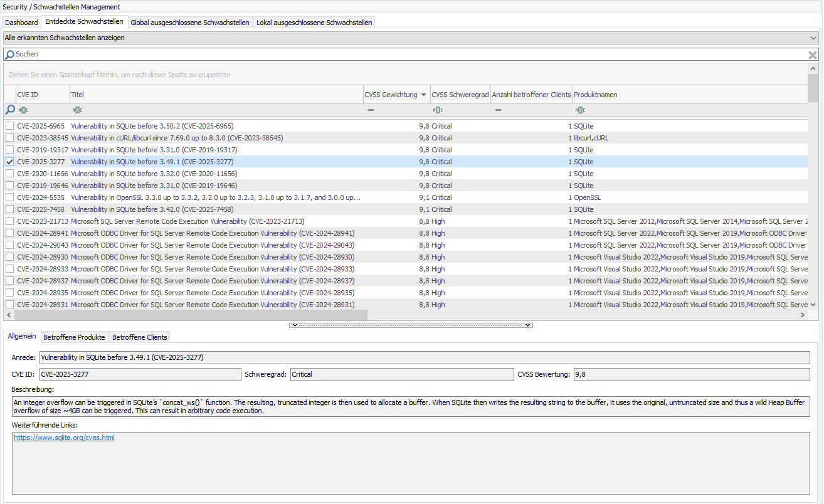The image size is (824, 504).
Task: Switch to the Dashboard tab
Action: pyautogui.click(x=21, y=23)
